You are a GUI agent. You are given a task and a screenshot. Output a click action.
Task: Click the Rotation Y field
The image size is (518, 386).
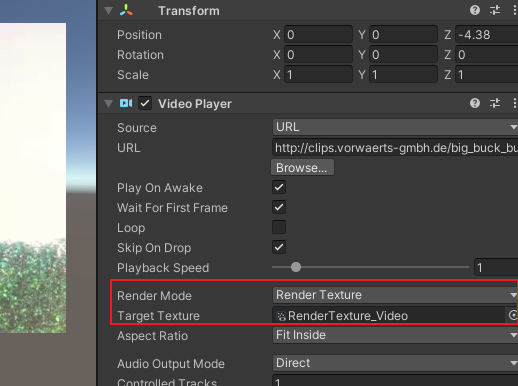coord(403,54)
